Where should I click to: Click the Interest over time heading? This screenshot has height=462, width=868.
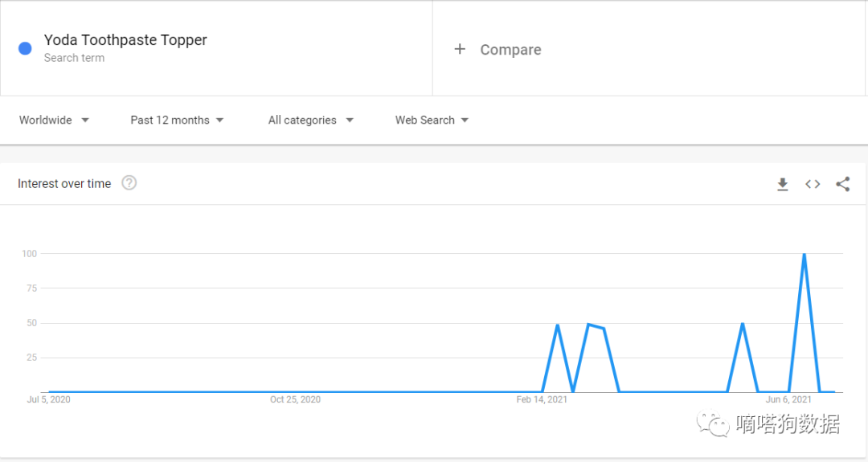pyautogui.click(x=64, y=184)
